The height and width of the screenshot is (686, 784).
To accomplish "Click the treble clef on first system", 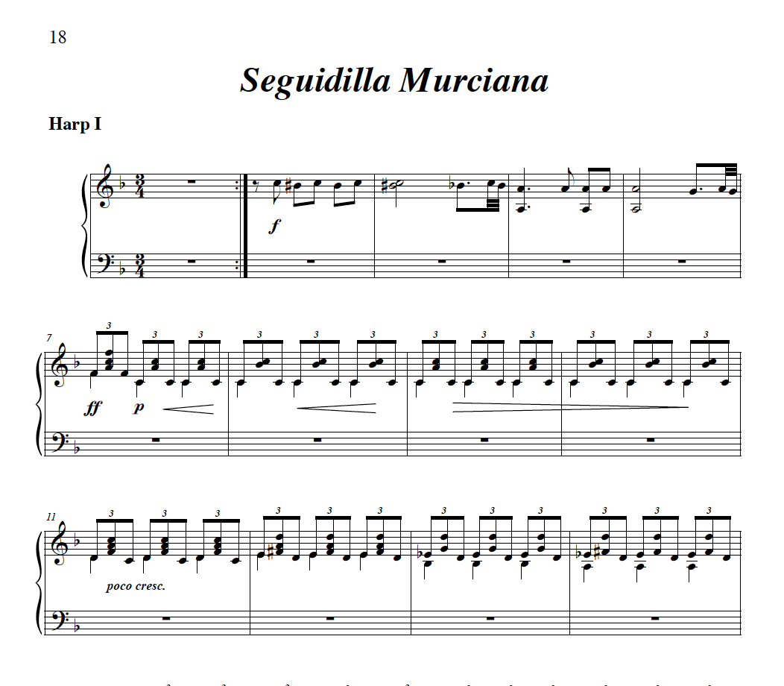I will [106, 186].
